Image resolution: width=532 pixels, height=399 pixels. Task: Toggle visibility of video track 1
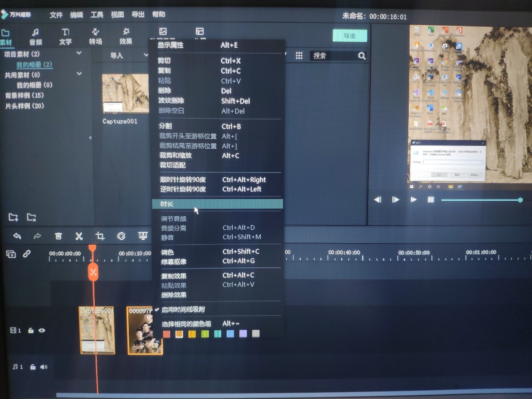point(42,331)
